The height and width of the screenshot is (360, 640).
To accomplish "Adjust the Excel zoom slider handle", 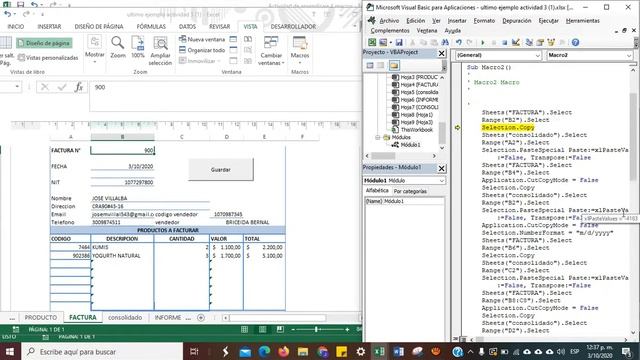I will (316, 329).
